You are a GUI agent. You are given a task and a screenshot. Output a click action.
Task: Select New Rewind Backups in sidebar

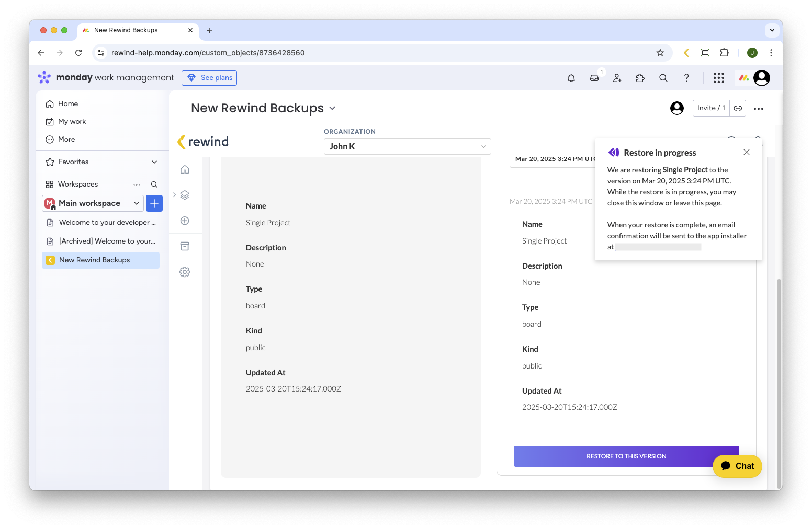tap(101, 260)
